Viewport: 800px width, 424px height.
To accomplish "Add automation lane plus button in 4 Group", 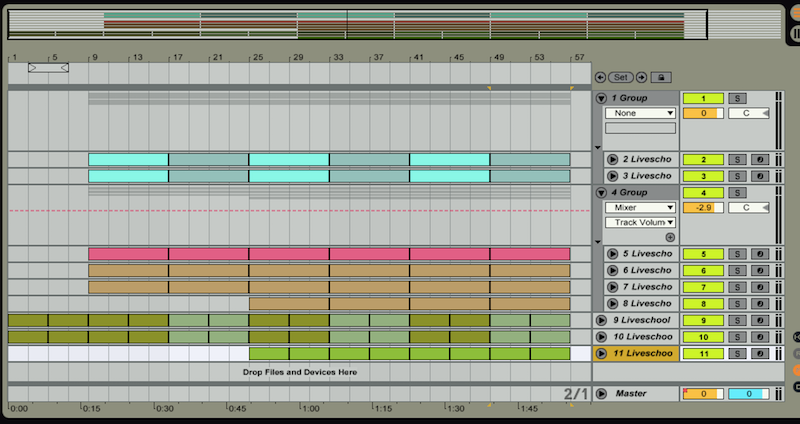I will (x=670, y=237).
